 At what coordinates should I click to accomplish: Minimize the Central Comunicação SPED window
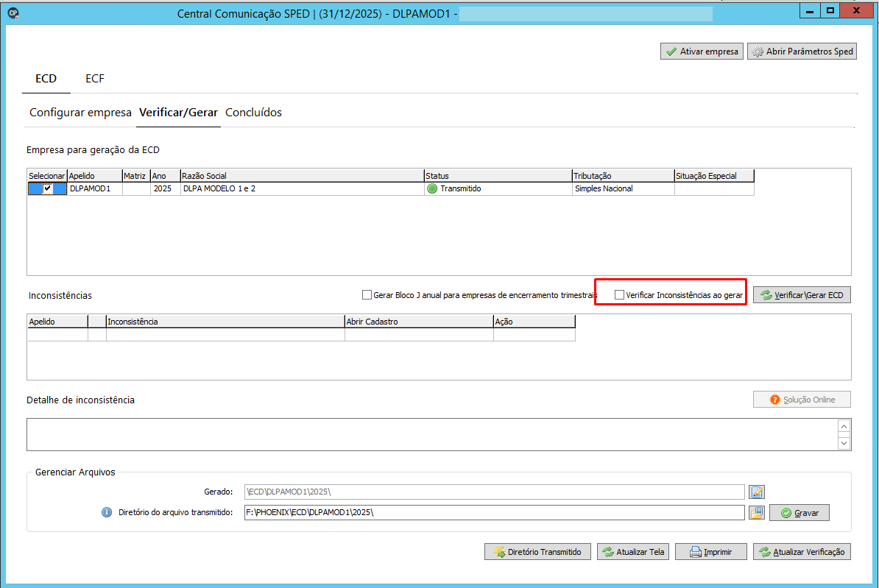[x=810, y=10]
